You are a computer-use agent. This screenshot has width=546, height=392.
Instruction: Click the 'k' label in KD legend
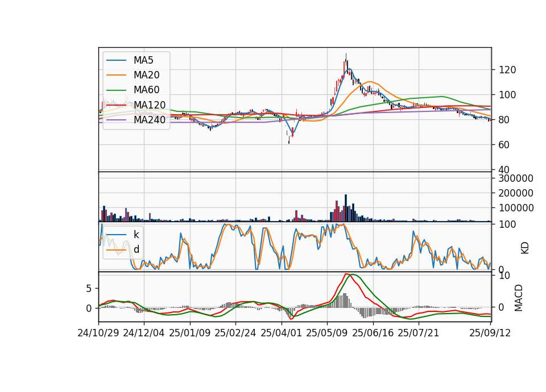pyautogui.click(x=136, y=235)
